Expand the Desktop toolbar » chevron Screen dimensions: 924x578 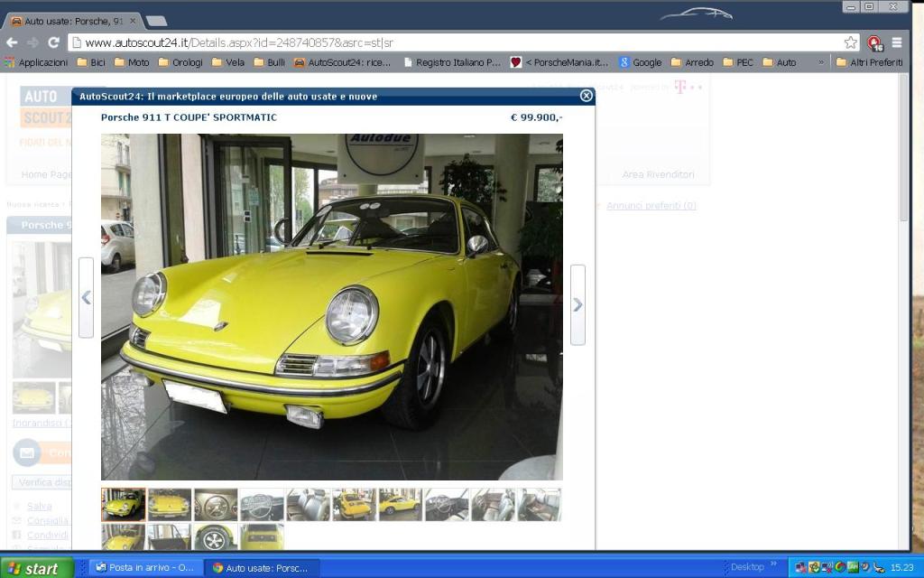(x=773, y=565)
